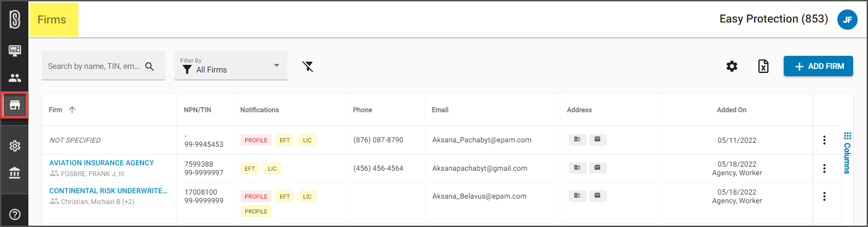Open the dashboard monitor icon in sidebar
The height and width of the screenshot is (227, 868).
coord(15,50)
